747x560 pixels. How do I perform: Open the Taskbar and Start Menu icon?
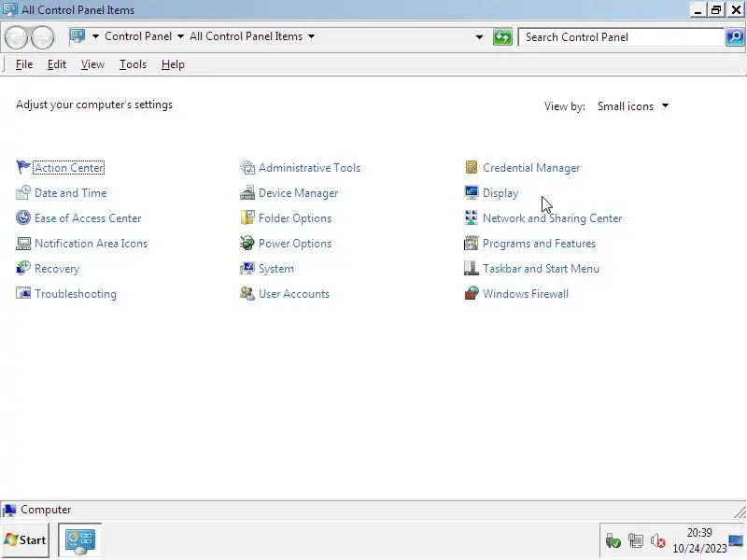(472, 268)
